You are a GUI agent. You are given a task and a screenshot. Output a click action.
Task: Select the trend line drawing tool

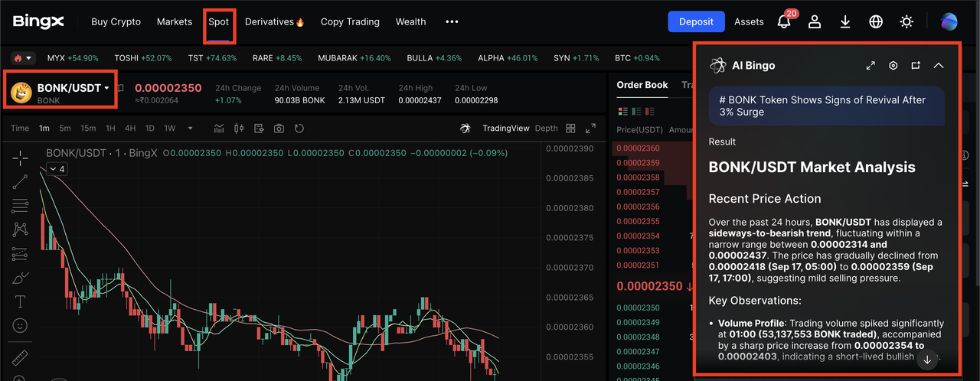[21, 181]
